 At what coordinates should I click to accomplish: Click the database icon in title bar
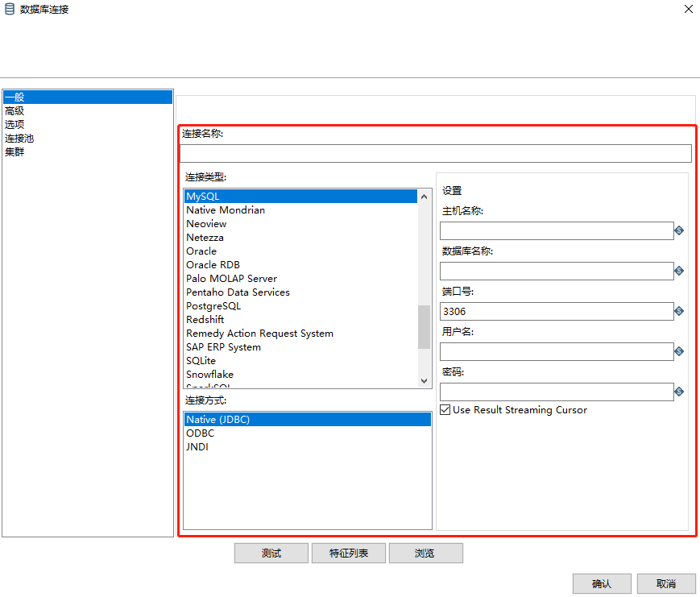pos(10,10)
